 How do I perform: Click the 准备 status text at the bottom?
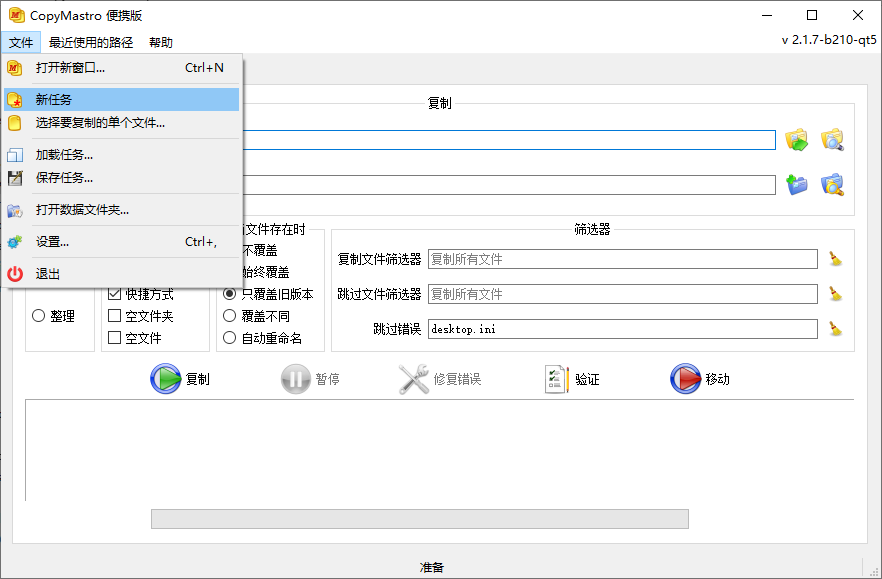(x=432, y=567)
